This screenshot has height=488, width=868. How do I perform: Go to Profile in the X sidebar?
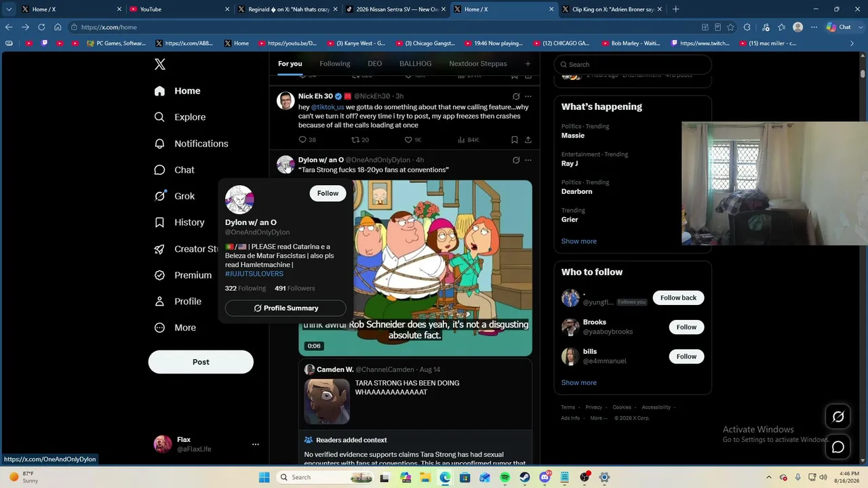click(x=178, y=302)
